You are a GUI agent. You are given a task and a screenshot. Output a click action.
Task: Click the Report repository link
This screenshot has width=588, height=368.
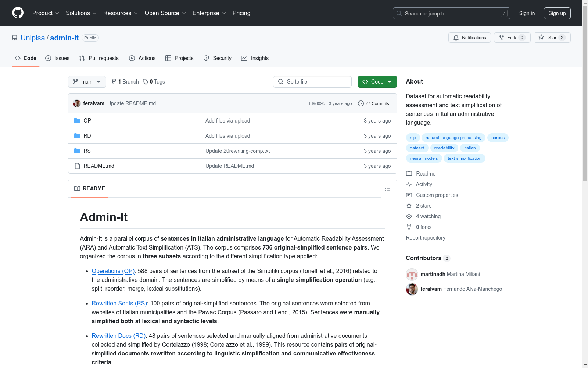coord(426,238)
